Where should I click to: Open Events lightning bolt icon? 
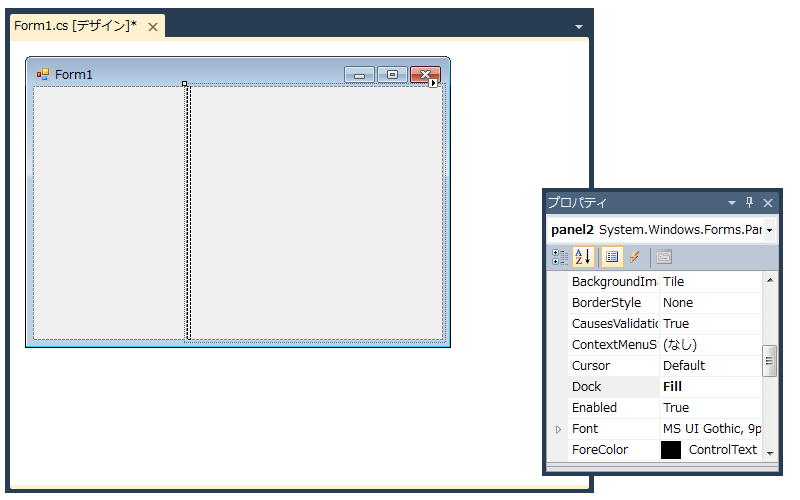tap(635, 257)
